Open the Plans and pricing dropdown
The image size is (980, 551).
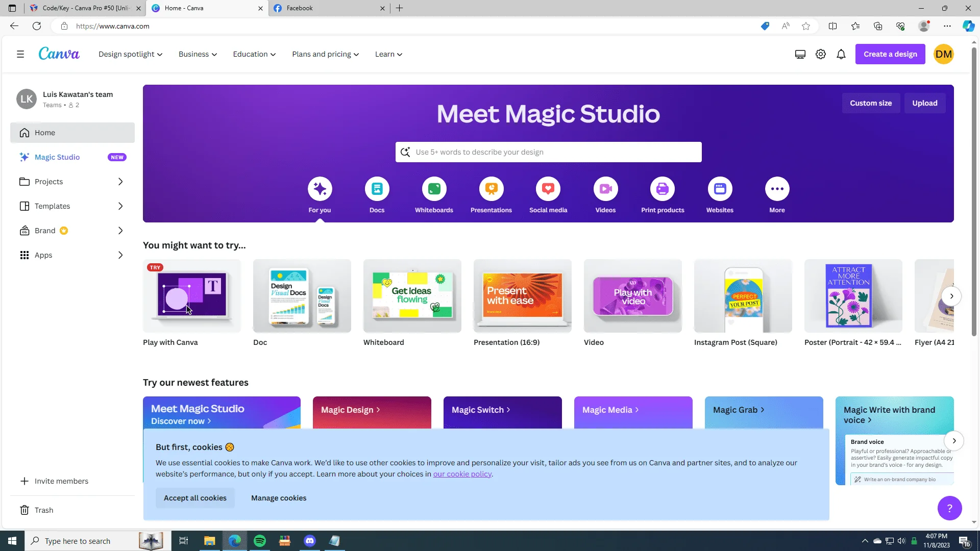click(x=325, y=54)
